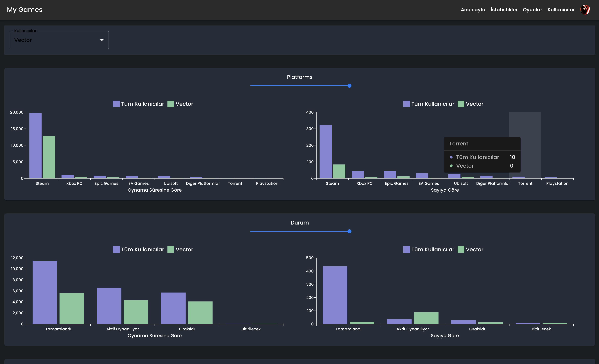Open Kullanıcılar in the top navigation

point(561,10)
